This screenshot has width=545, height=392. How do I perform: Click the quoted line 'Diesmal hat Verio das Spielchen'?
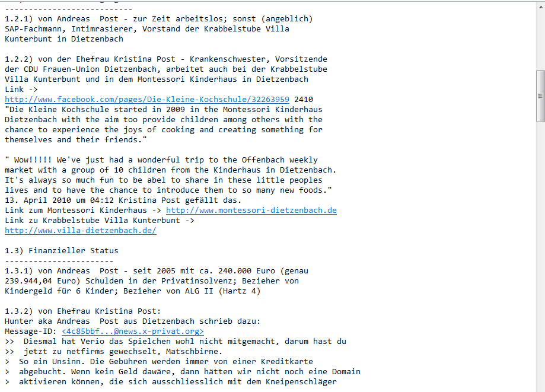pos(176,341)
